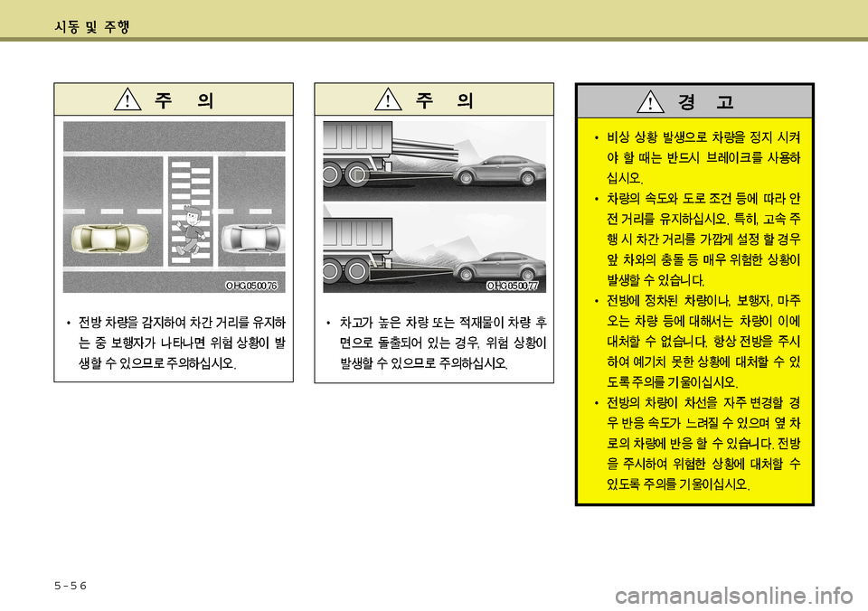Image resolution: width=868 pixels, height=611 pixels.
Task: Select the crosswalk pedestrian illustration
Action: click(174, 207)
